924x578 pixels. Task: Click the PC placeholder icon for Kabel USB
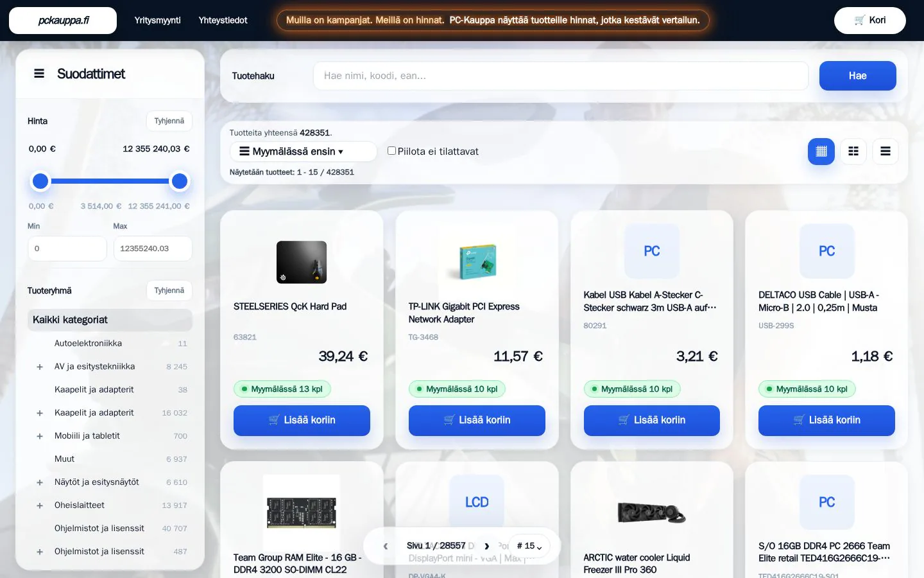tap(652, 251)
